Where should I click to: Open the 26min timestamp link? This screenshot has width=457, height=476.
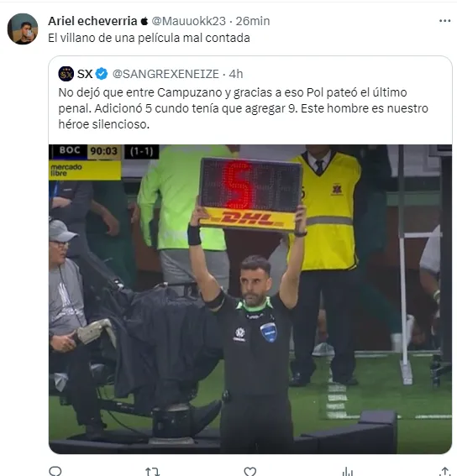tap(253, 21)
